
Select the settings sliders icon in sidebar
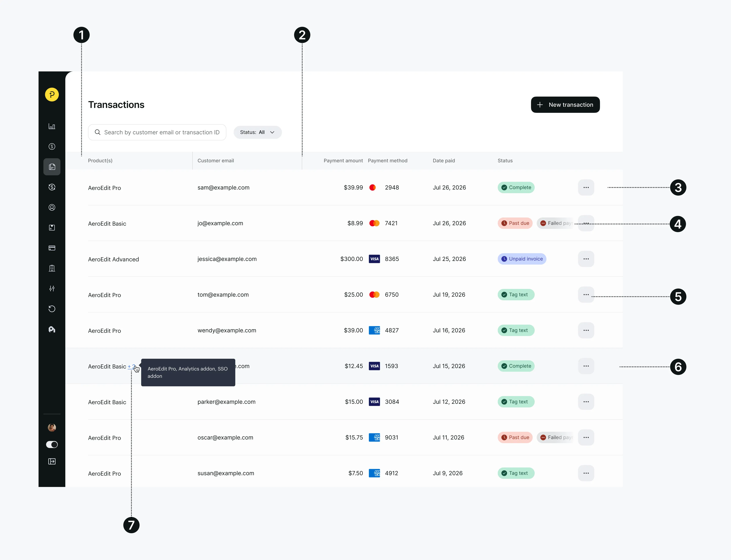coord(52,289)
